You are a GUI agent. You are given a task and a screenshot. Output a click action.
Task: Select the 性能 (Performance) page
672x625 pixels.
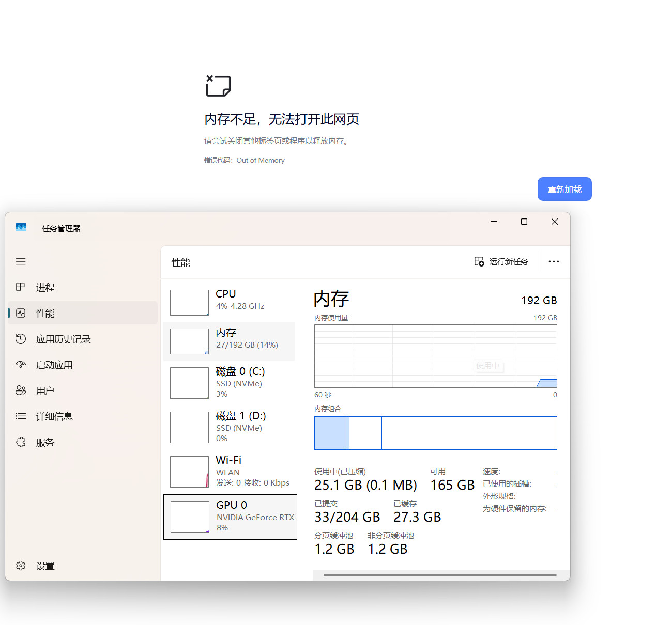pyautogui.click(x=83, y=313)
